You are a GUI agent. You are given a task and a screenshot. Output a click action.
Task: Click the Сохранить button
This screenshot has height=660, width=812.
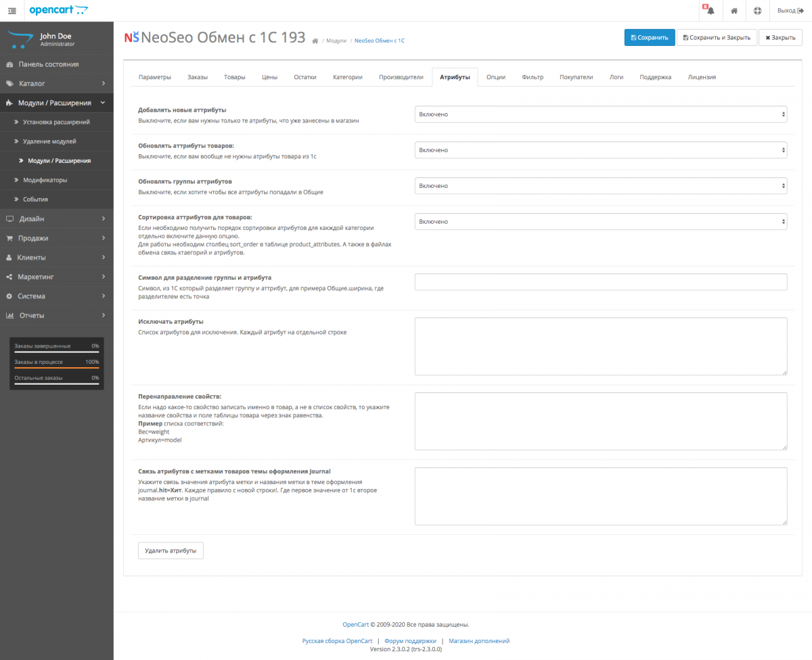(650, 38)
